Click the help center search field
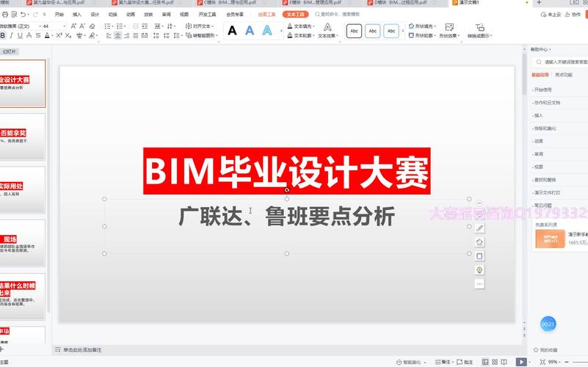Screen dimensions: 588x367 (x=562, y=62)
